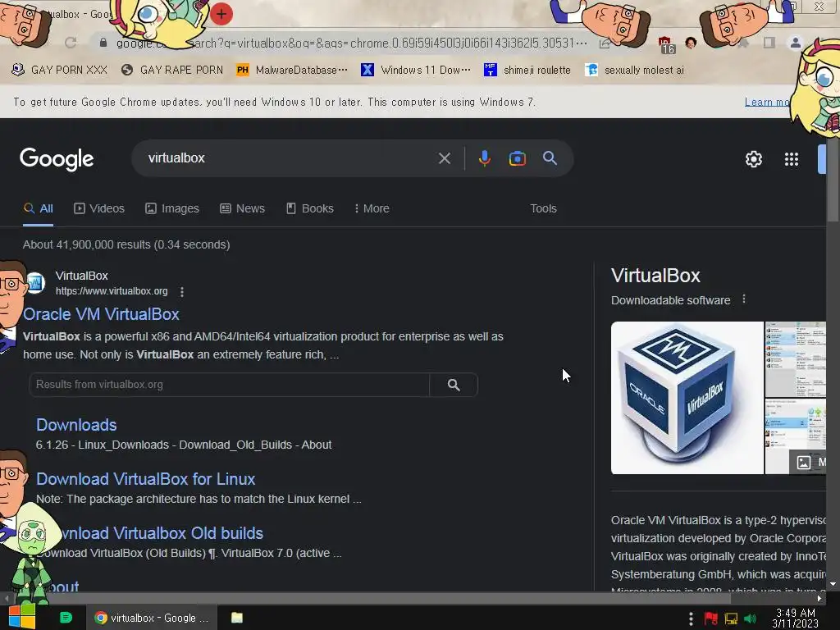Open a new tab with the red plus button
840x630 pixels.
pos(221,14)
